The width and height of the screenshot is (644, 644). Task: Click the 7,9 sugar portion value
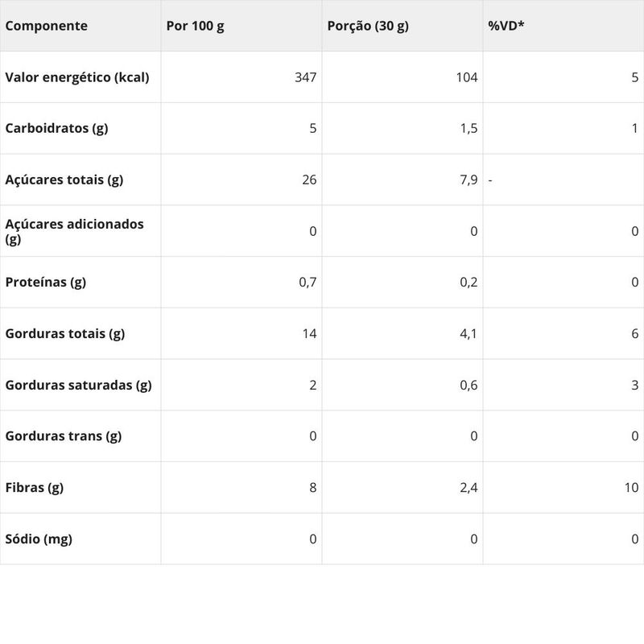pyautogui.click(x=469, y=180)
